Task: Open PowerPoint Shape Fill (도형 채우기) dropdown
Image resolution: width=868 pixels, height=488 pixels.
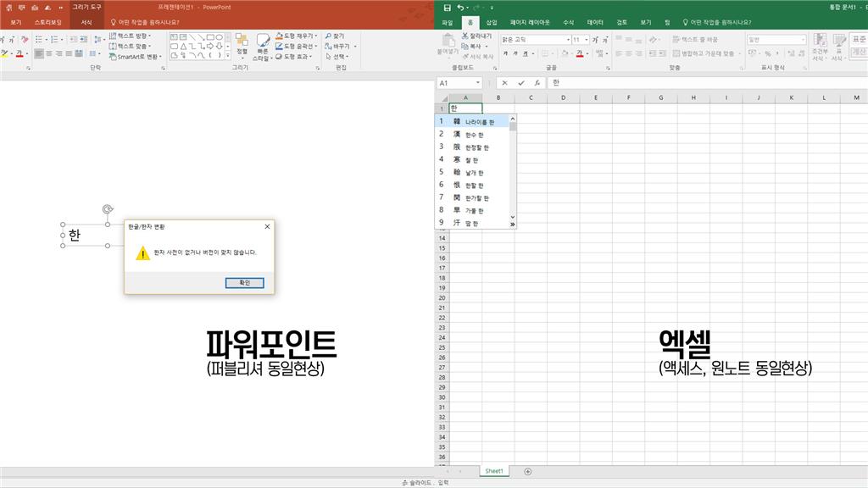Action: [x=297, y=36]
